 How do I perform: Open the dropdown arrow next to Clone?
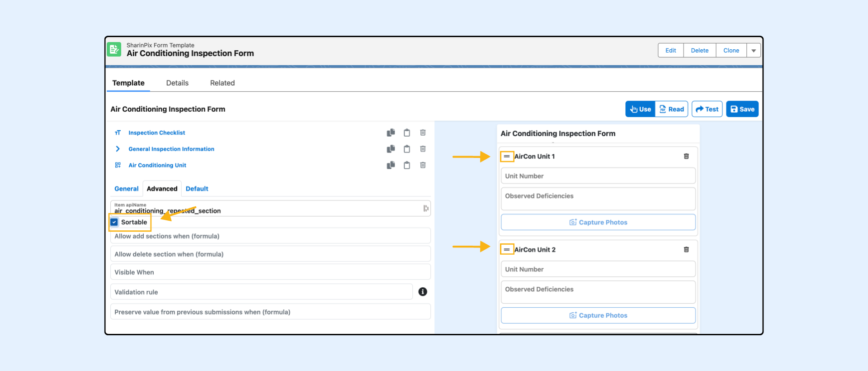point(754,51)
